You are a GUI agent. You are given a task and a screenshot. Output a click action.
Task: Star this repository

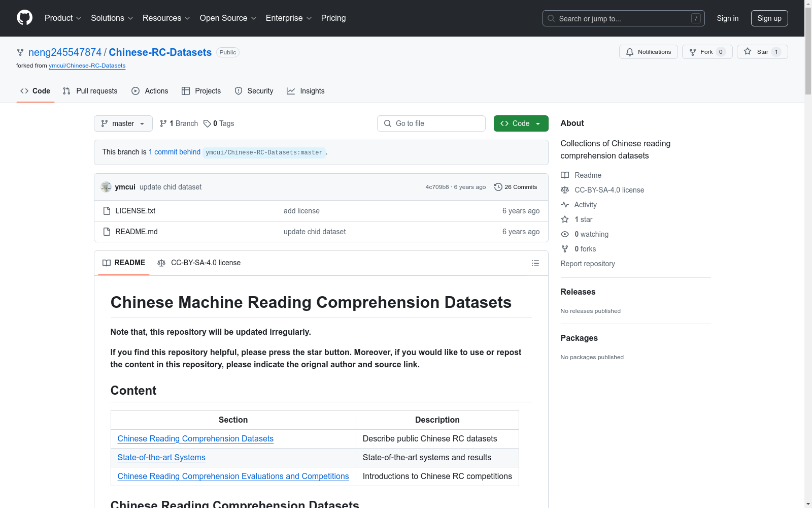pos(762,52)
